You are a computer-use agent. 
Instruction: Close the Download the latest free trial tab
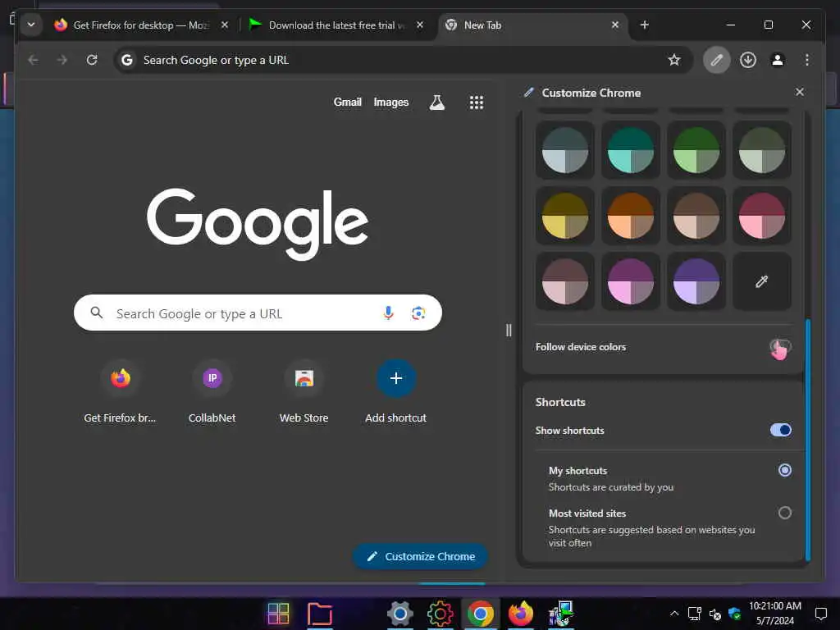[x=420, y=25]
